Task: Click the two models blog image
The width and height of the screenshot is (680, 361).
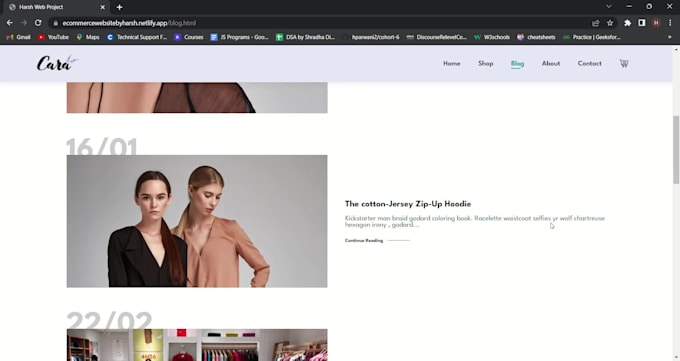Action: tap(197, 221)
